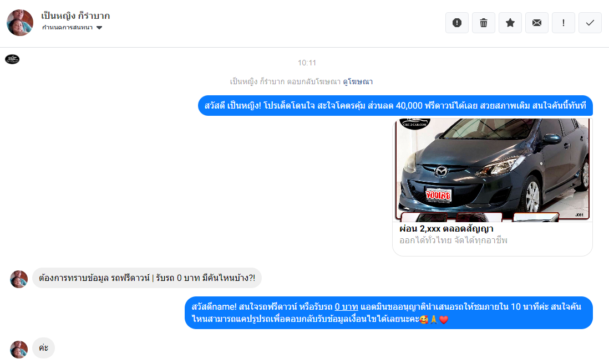Click the spam report circle-exclamation icon
This screenshot has height=364, width=609.
[457, 23]
